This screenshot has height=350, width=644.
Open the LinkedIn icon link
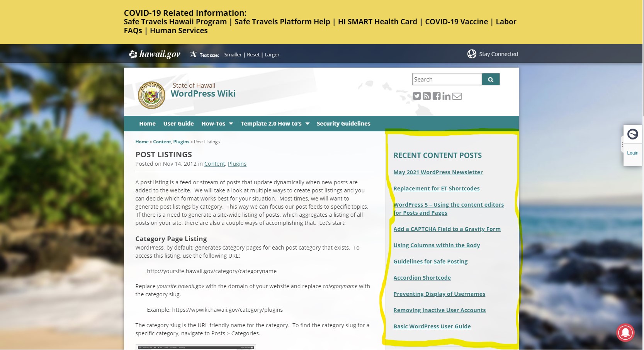click(x=446, y=96)
